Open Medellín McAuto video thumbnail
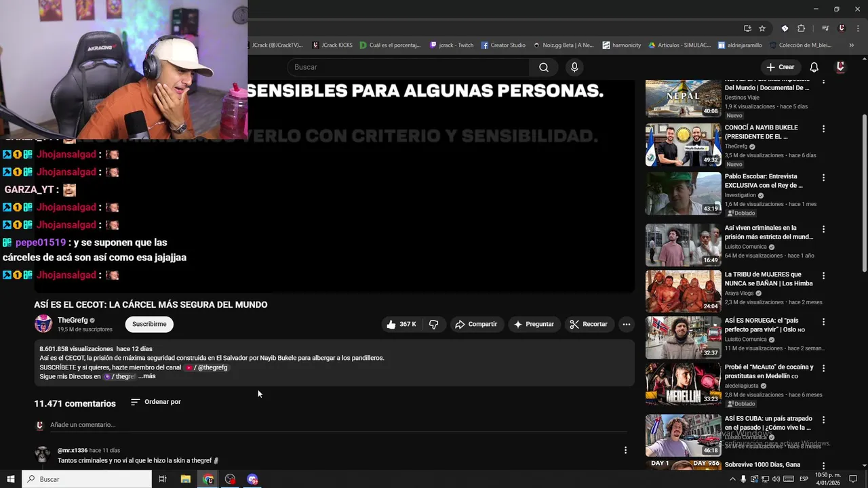 [683, 384]
